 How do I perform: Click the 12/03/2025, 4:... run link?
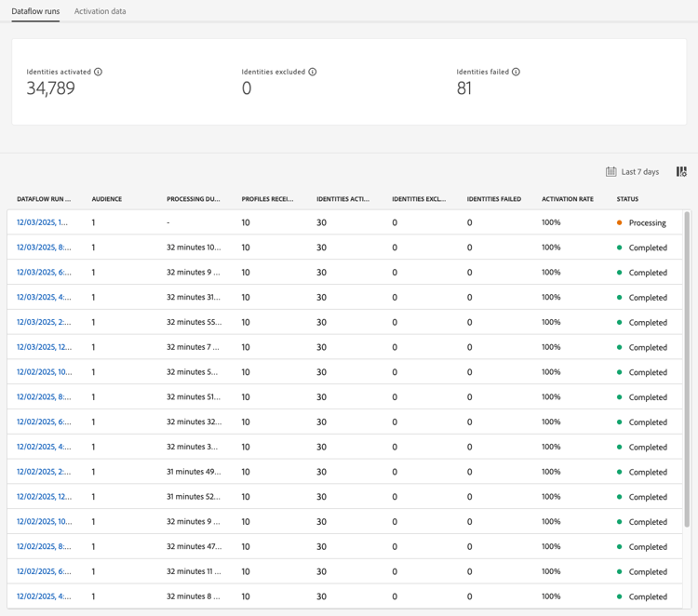42,298
